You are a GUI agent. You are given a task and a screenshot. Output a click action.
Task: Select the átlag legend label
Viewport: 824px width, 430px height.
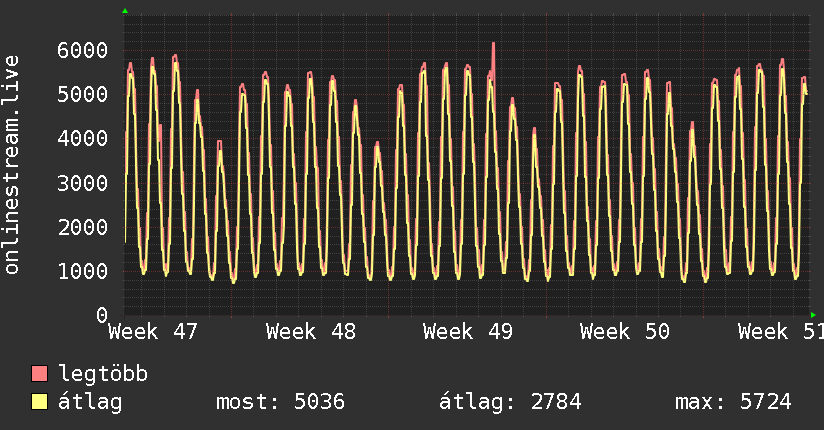90,402
